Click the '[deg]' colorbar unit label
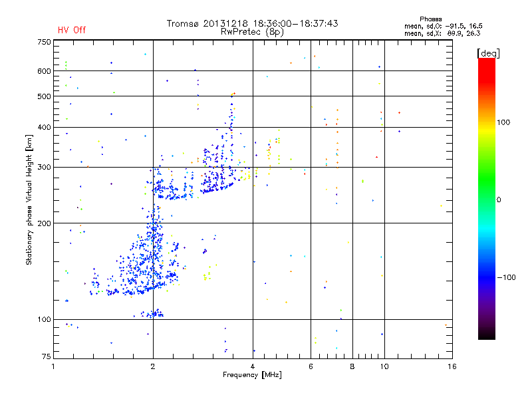This screenshot has height=399, width=532. pos(488,53)
